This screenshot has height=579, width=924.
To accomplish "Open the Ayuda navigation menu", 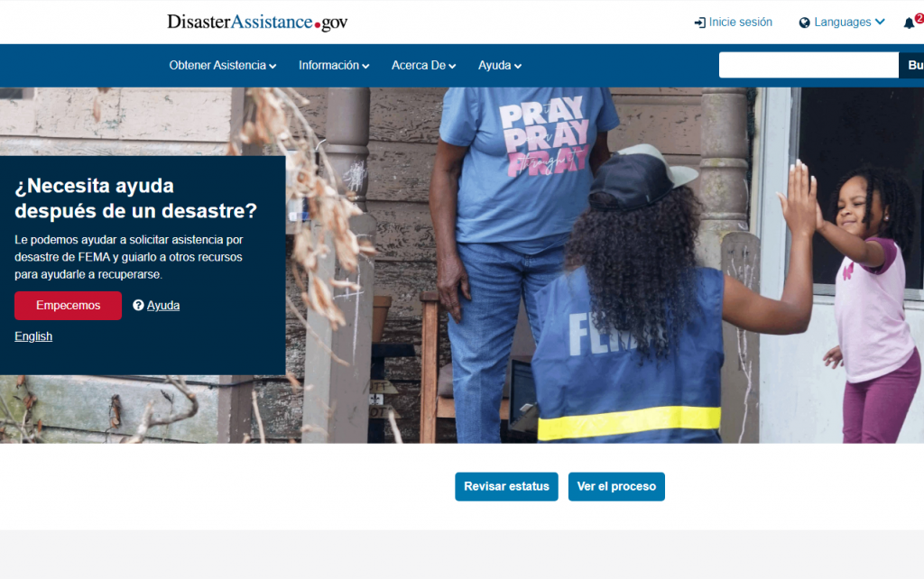I will [500, 65].
